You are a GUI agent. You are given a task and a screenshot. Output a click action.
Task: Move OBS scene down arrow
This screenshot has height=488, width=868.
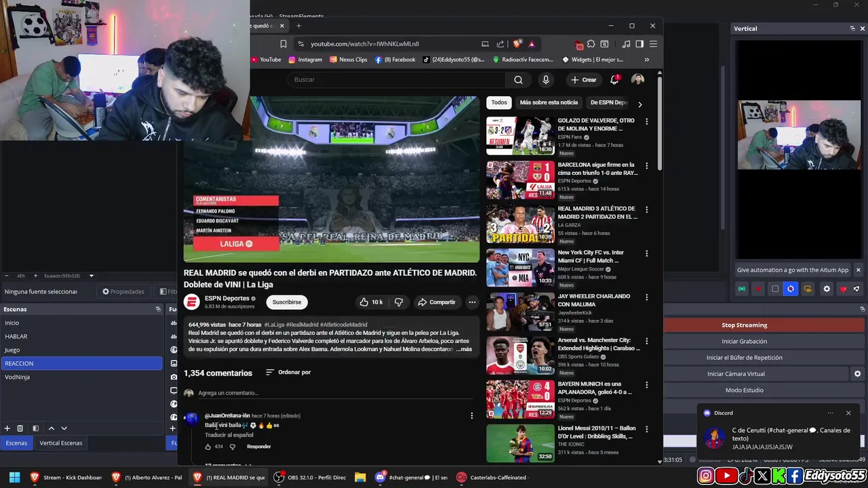tap(64, 428)
